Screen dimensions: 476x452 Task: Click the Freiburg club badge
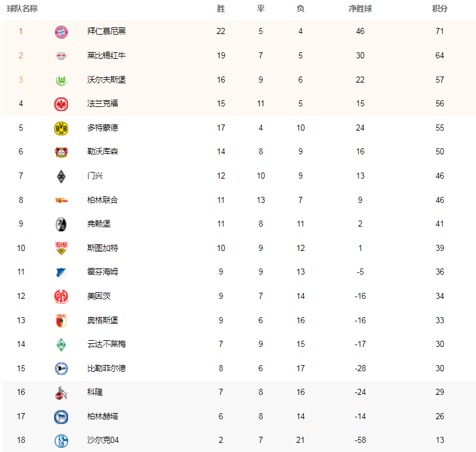click(61, 225)
